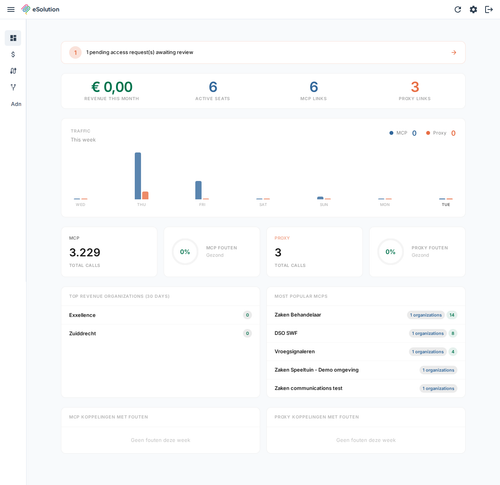Open the Zuiddrecht organization row
500x485 pixels.
coord(160,333)
